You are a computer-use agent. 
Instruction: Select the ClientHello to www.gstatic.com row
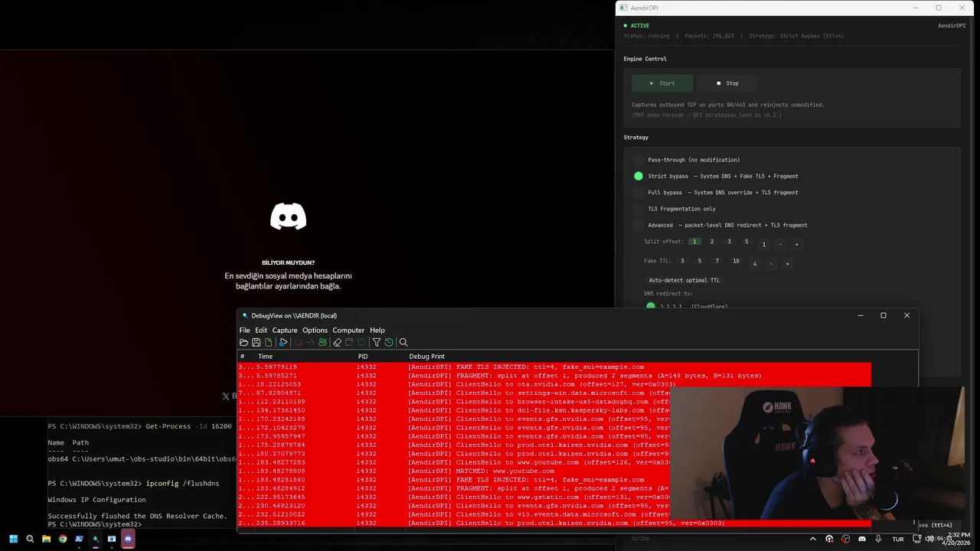tap(554, 497)
